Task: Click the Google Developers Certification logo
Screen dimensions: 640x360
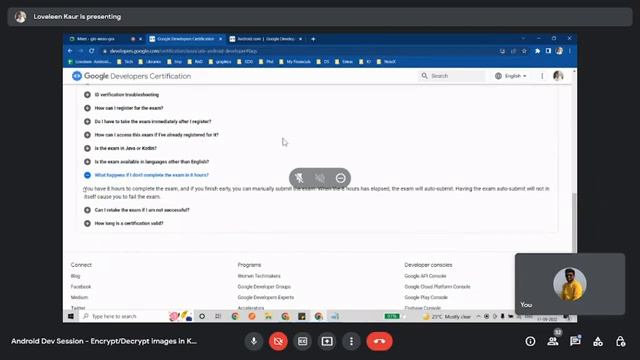Action: pyautogui.click(x=131, y=76)
